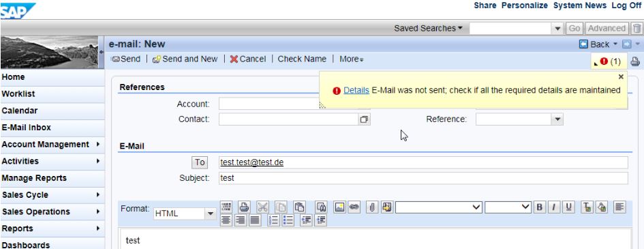Click the Send button
The image size is (644, 249).
(x=126, y=59)
